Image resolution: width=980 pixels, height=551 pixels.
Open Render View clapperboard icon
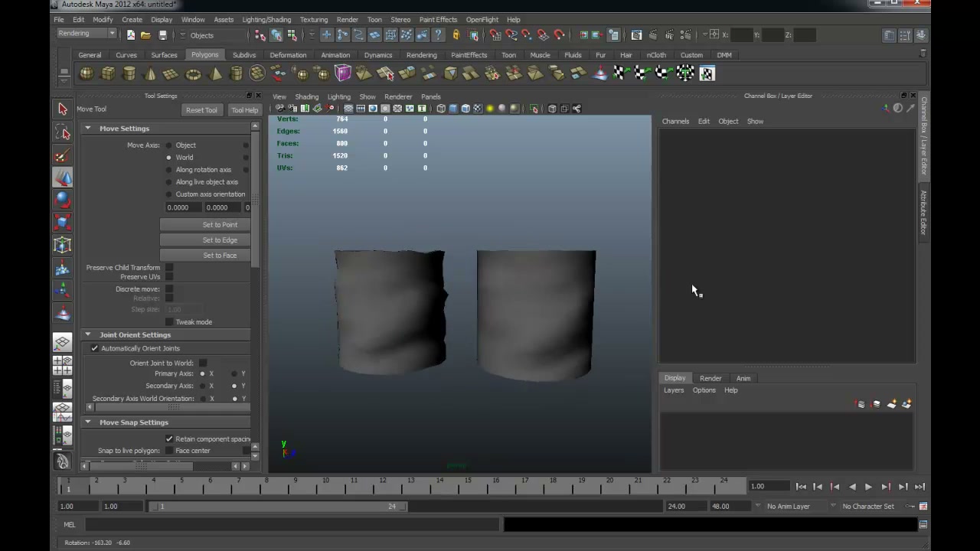coord(636,35)
